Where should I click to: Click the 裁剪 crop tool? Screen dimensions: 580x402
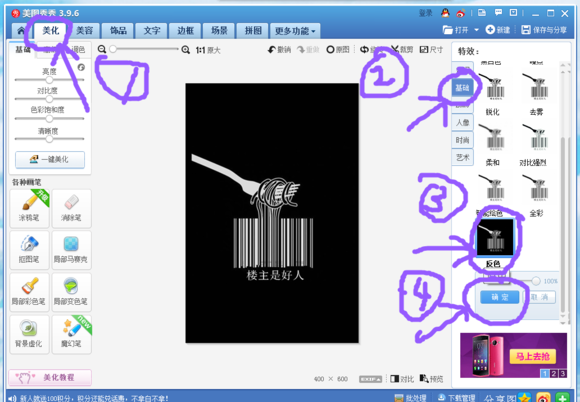point(402,50)
